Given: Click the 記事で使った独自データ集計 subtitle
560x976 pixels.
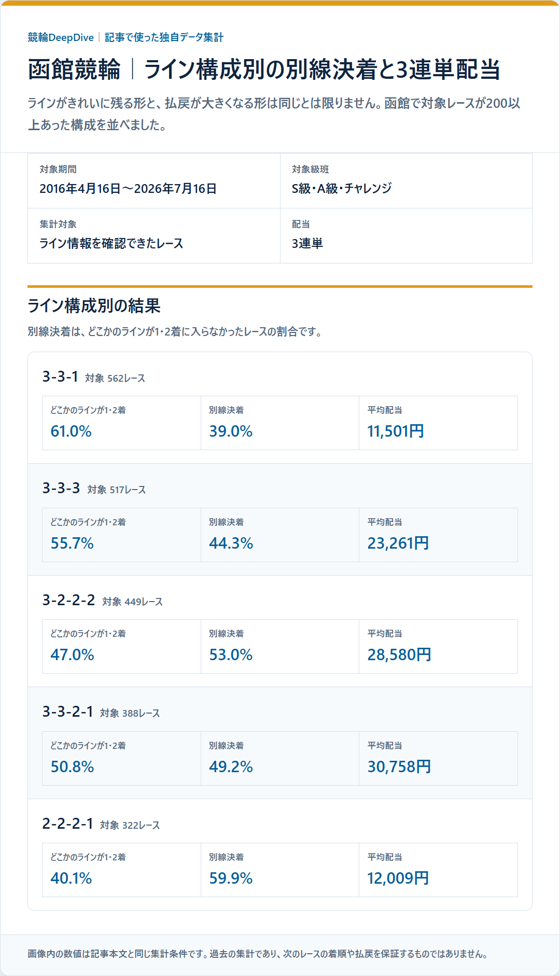Looking at the screenshot, I should [164, 37].
